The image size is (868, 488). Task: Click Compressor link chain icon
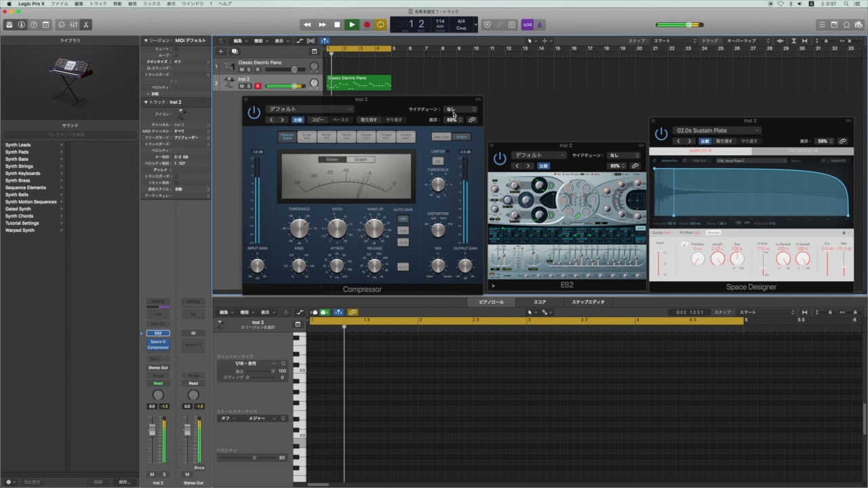click(472, 120)
